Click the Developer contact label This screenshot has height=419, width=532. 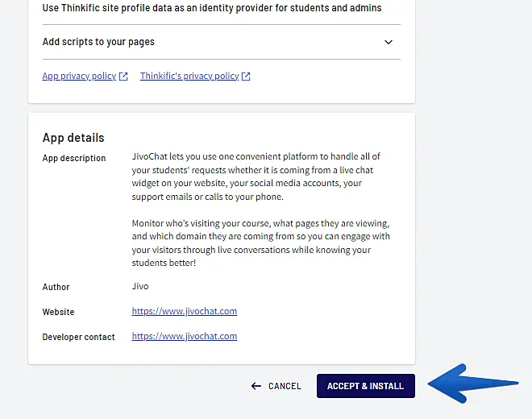[x=79, y=337]
